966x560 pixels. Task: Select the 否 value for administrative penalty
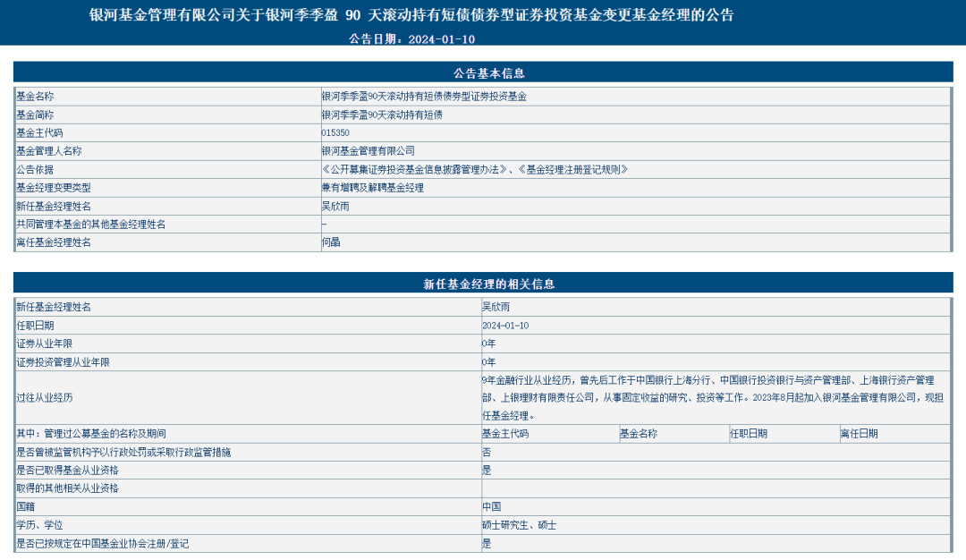point(487,452)
